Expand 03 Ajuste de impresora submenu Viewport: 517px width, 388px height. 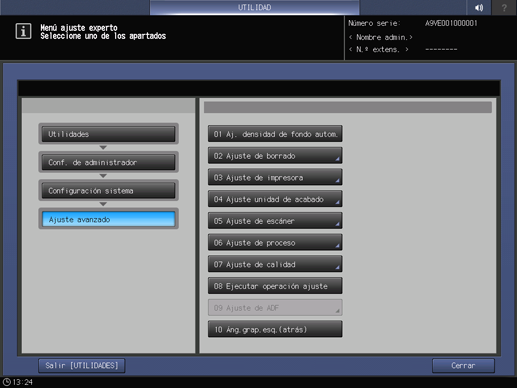tap(275, 177)
